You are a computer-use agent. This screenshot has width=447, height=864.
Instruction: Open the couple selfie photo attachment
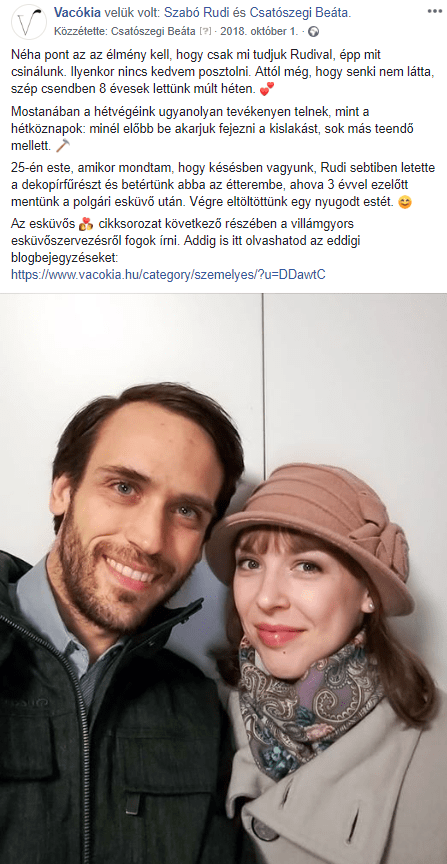223,579
